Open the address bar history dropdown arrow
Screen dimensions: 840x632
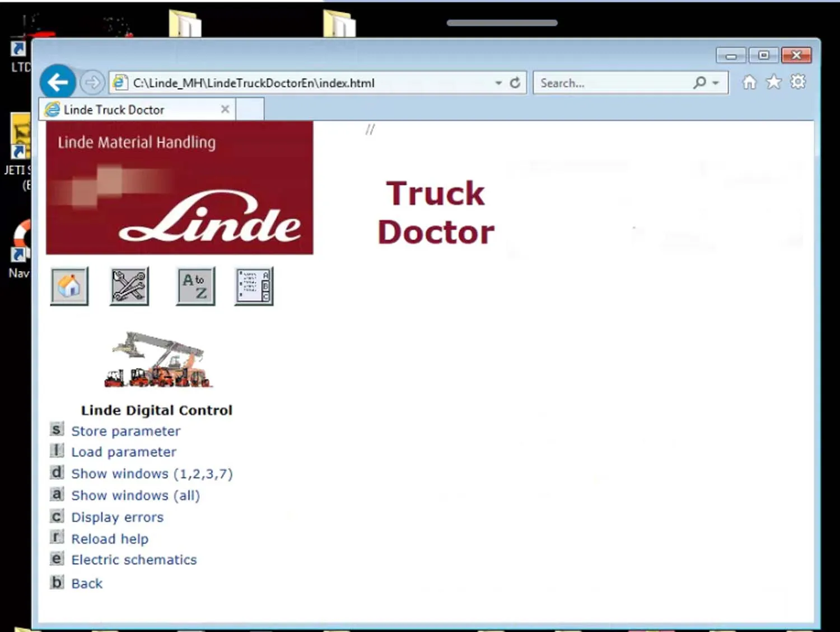pos(498,82)
